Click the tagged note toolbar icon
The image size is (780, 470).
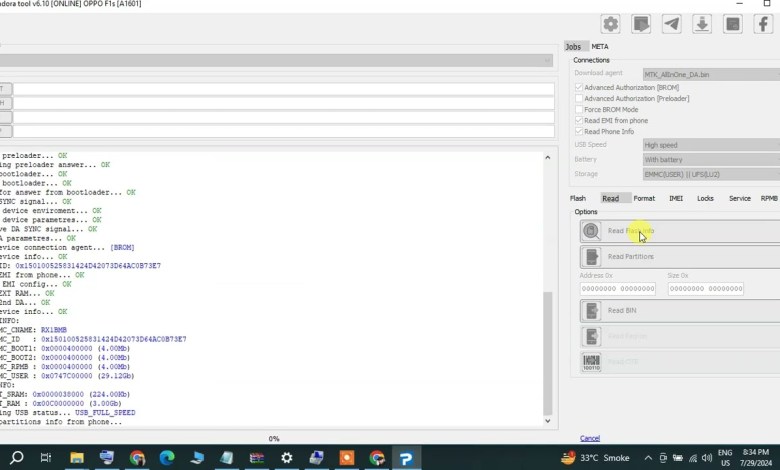tap(641, 24)
